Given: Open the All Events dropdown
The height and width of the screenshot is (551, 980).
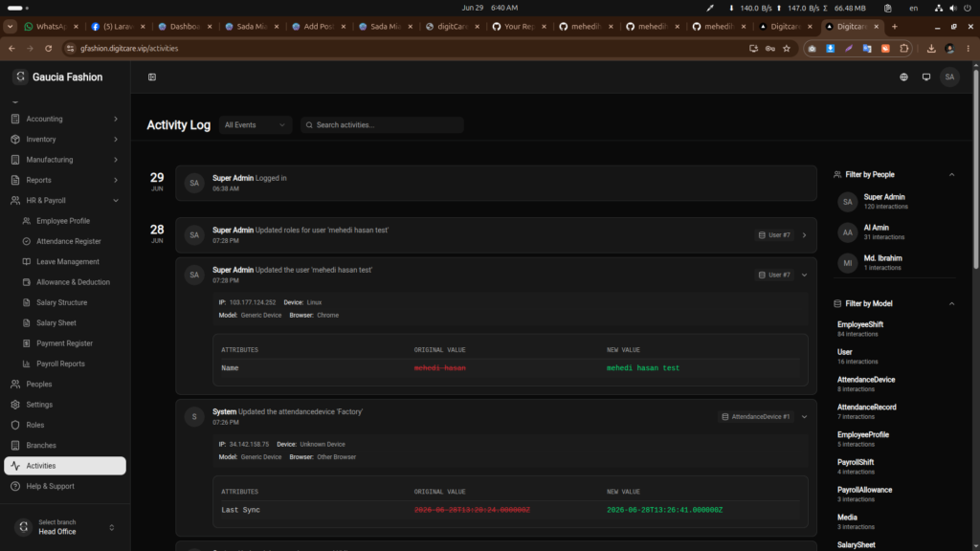Looking at the screenshot, I should coord(255,125).
